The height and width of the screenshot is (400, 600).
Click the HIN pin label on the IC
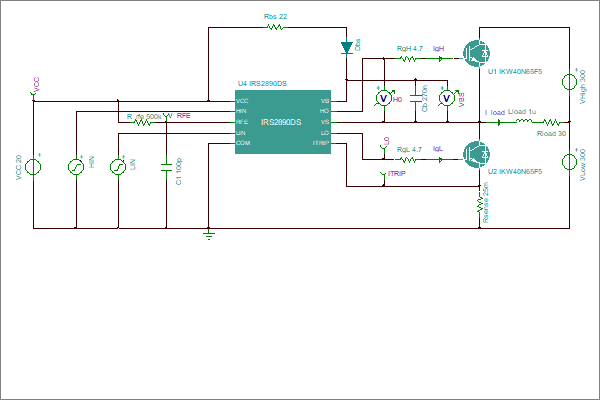point(241,111)
